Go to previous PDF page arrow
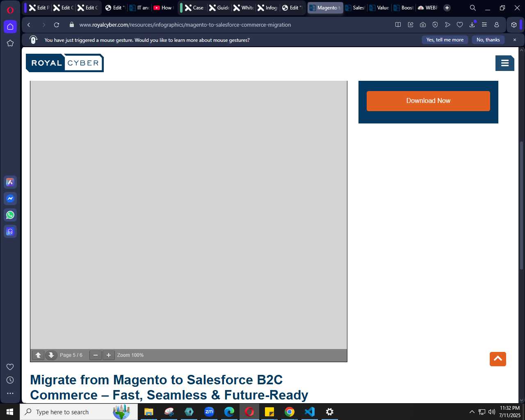 pyautogui.click(x=38, y=355)
